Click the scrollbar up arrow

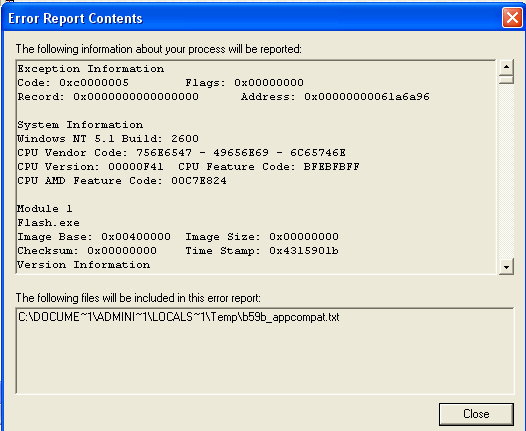[x=506, y=67]
